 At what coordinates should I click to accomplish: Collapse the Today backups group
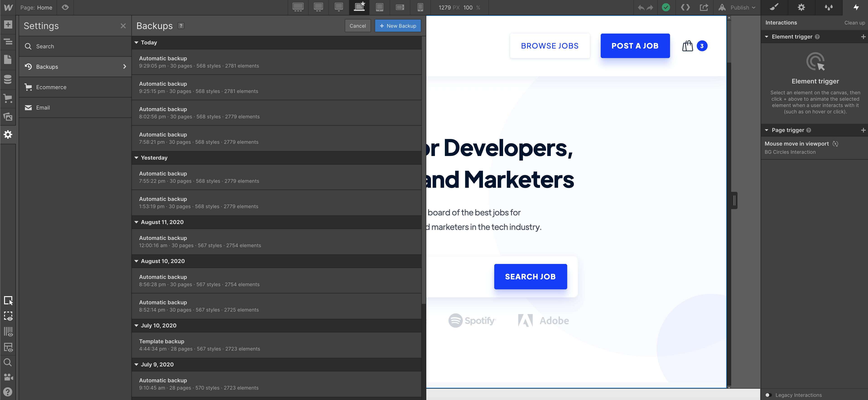click(x=136, y=42)
